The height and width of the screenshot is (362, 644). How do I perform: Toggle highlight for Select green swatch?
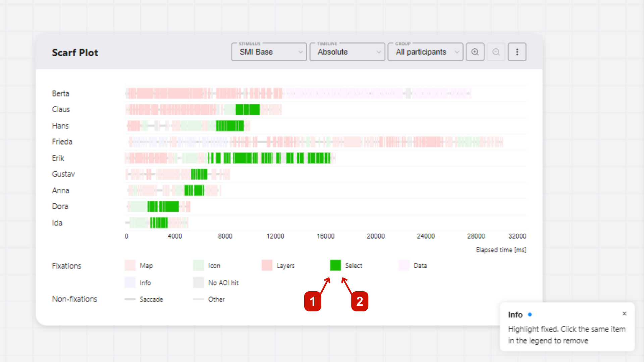point(335,265)
